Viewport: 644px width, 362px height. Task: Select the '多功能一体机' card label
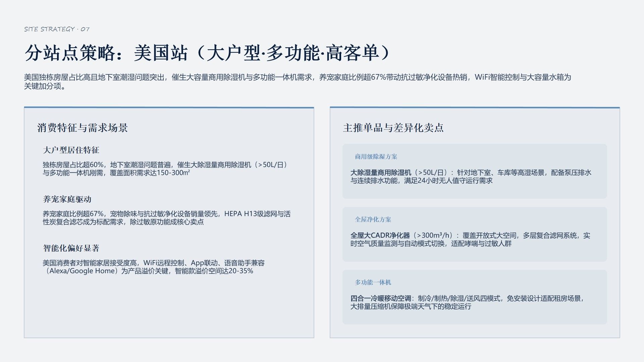[x=373, y=283]
